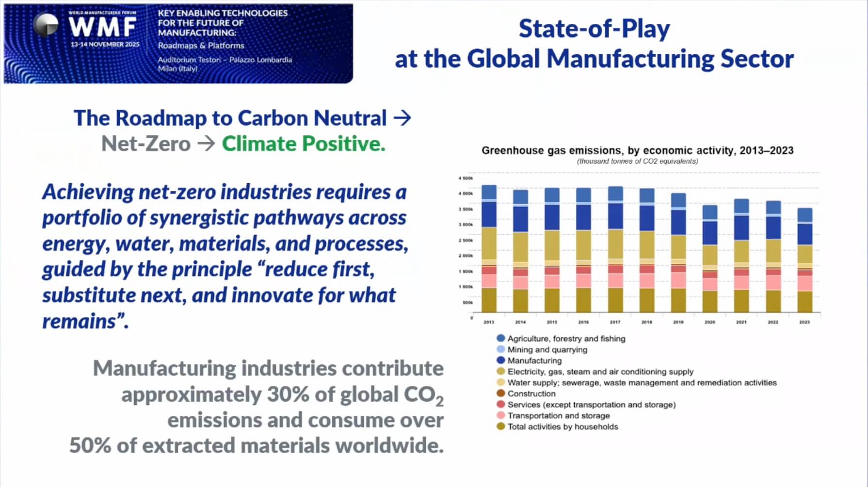This screenshot has width=868, height=487.
Task: Click the Greenhouse gas emissions chart title
Action: coord(637,150)
